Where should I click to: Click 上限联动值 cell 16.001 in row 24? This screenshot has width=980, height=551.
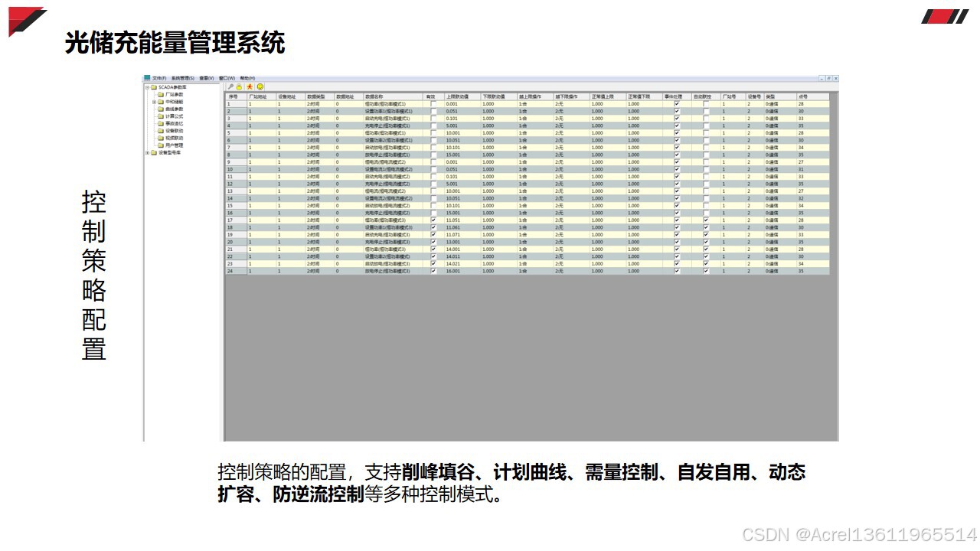pyautogui.click(x=463, y=271)
